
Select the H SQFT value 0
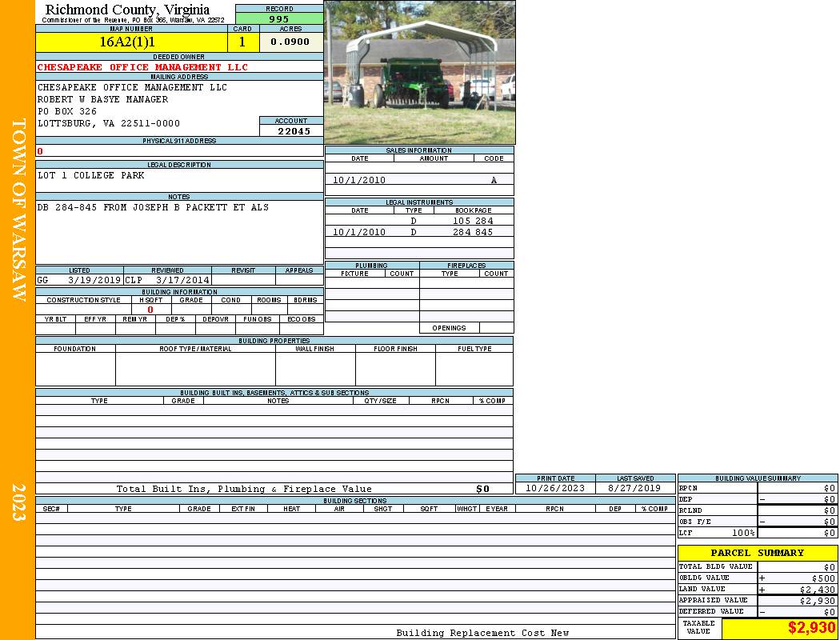click(x=150, y=310)
